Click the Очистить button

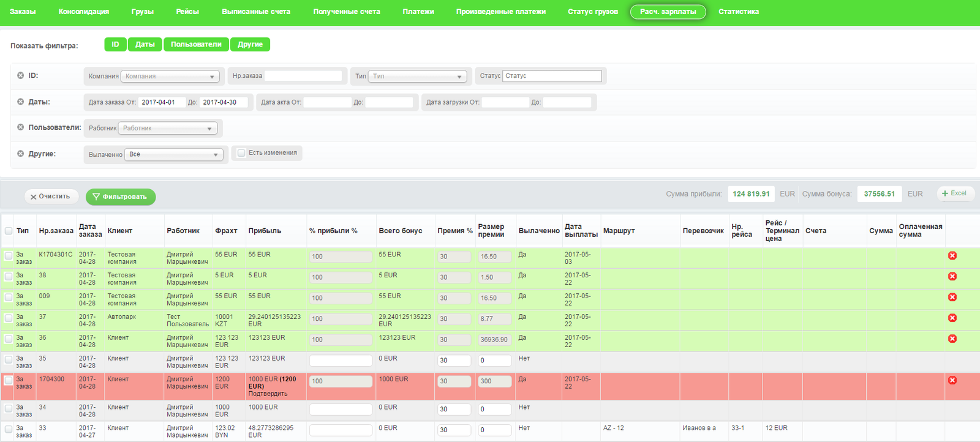pos(51,197)
